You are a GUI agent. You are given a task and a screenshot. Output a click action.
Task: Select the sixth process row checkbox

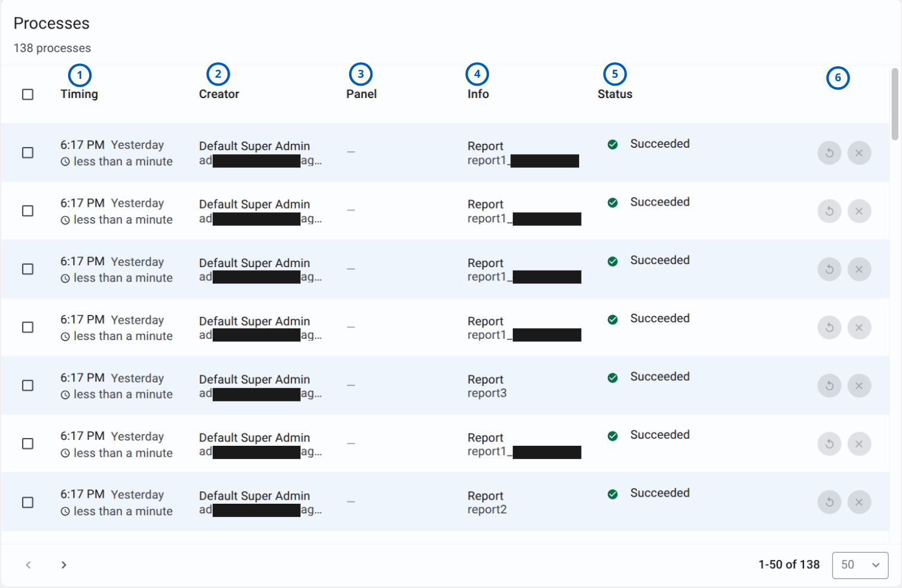coord(27,443)
